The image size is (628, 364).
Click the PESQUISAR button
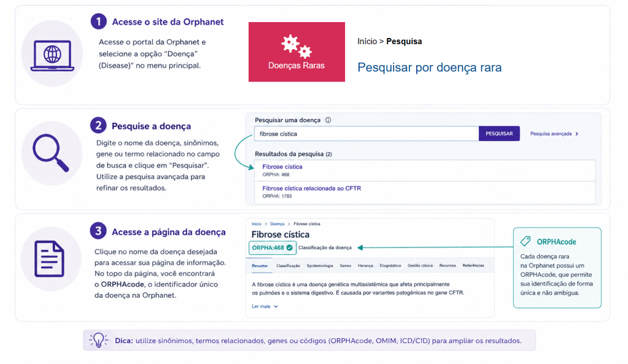[499, 134]
